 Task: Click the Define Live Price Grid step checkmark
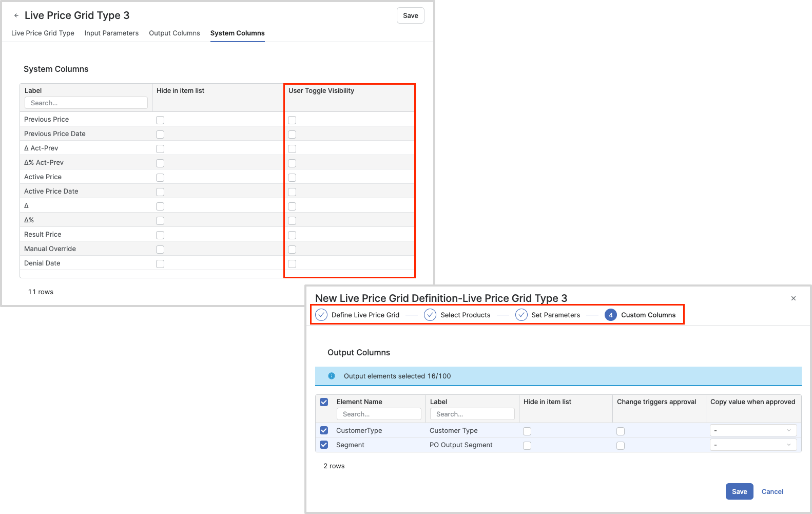[321, 315]
